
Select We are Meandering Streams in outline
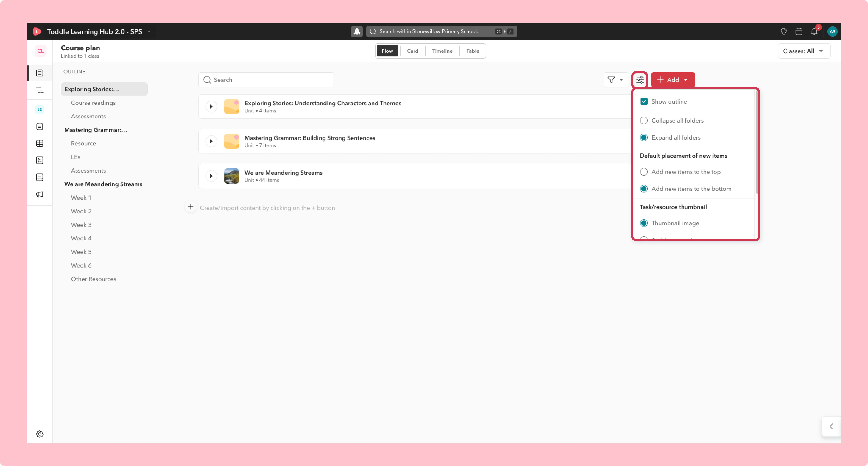(103, 184)
